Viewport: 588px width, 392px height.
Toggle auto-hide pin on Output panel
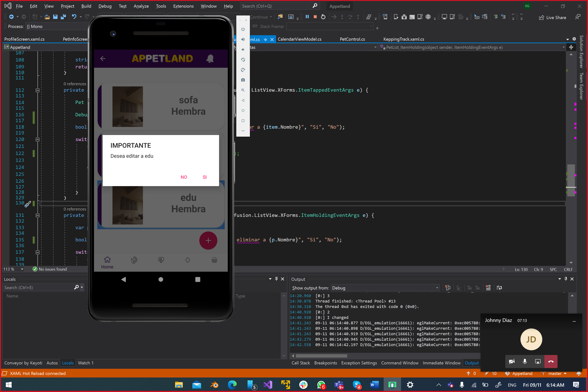pos(566,279)
